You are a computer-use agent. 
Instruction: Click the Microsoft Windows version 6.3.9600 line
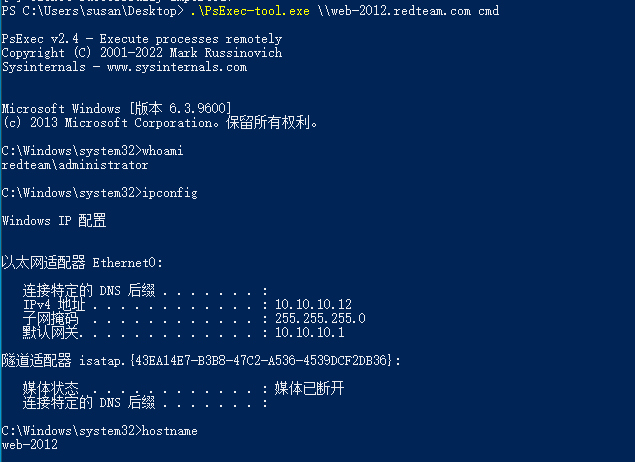(x=117, y=109)
